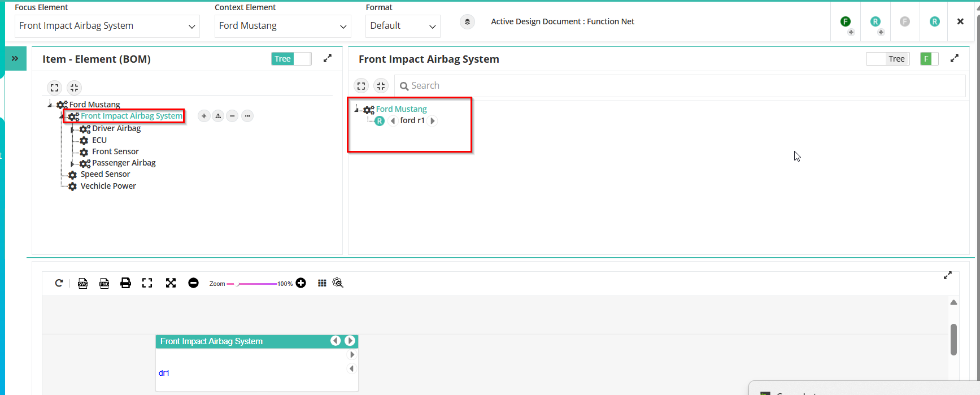Select Vechicle Power in the tree

pos(108,186)
